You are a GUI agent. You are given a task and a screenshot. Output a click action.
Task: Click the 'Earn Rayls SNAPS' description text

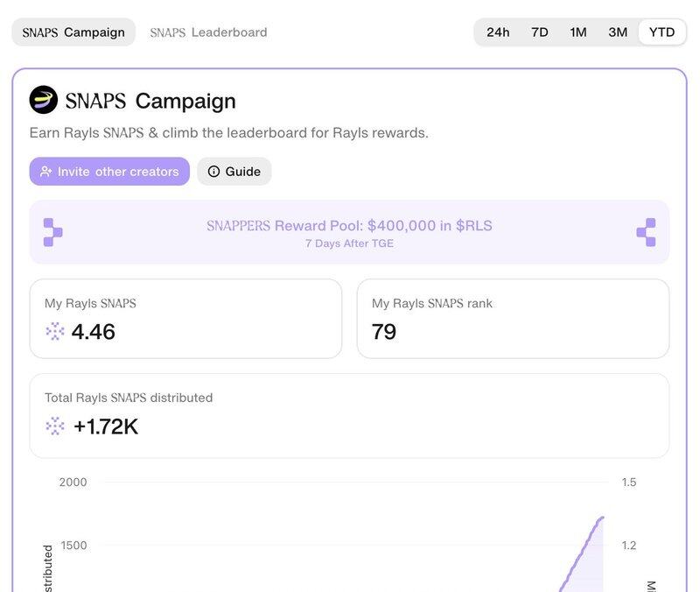click(x=228, y=133)
